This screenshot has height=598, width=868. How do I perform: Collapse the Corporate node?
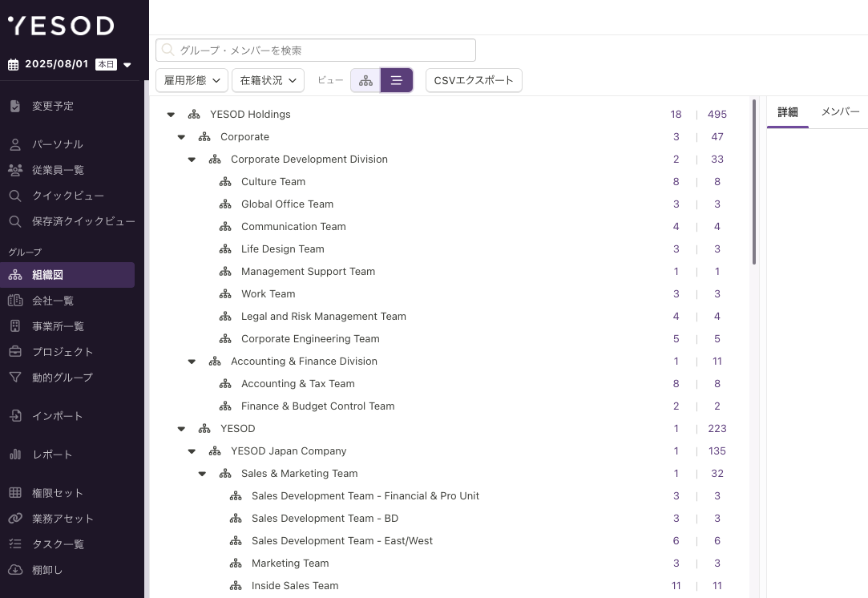point(181,137)
